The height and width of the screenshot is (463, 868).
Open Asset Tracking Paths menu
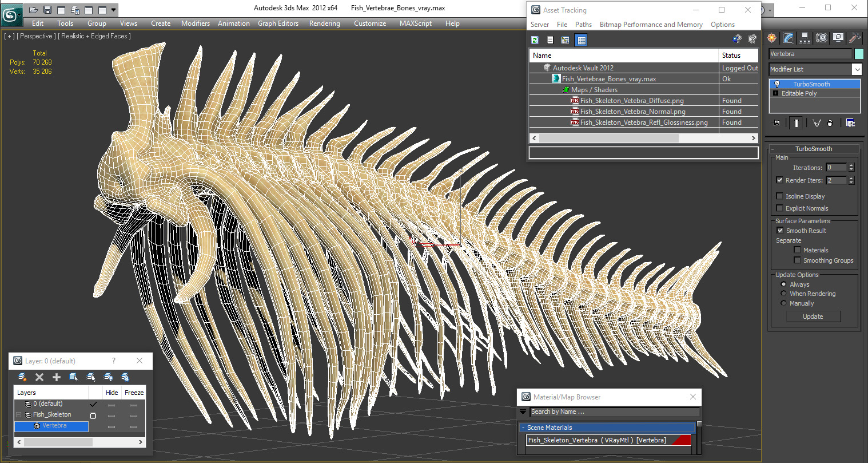tap(583, 25)
